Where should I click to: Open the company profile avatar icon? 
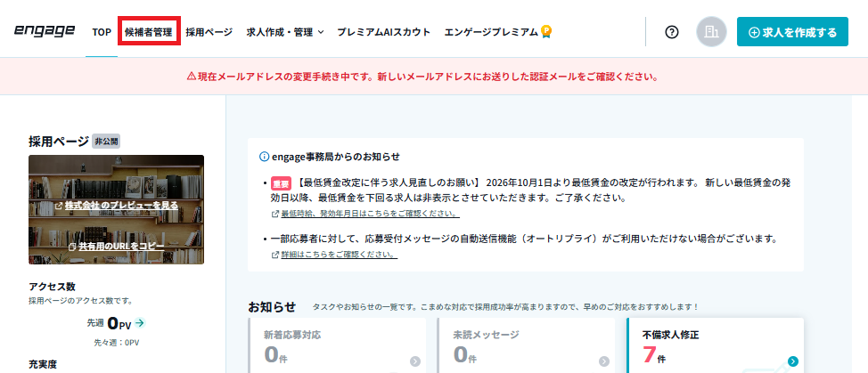coord(711,31)
